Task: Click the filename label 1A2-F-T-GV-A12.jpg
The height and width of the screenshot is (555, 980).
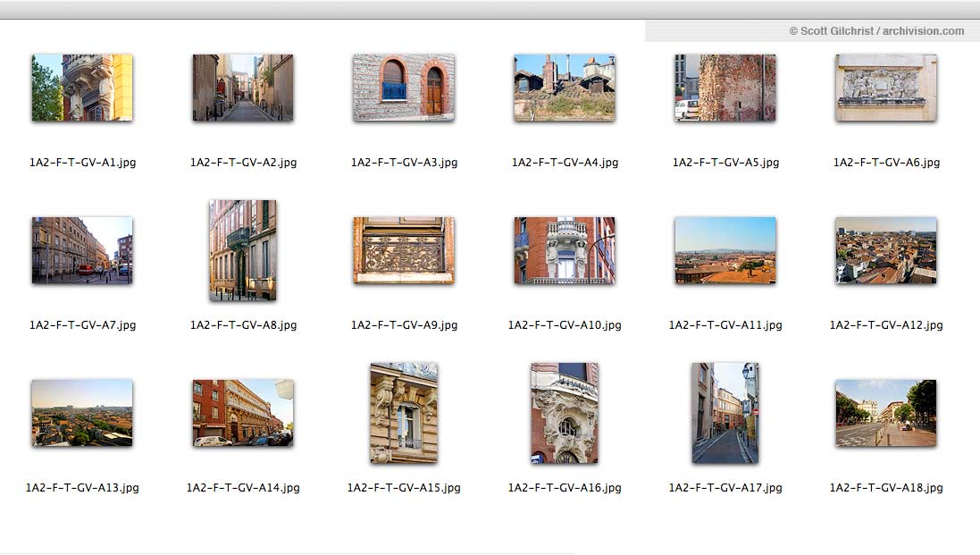Action: tap(886, 325)
